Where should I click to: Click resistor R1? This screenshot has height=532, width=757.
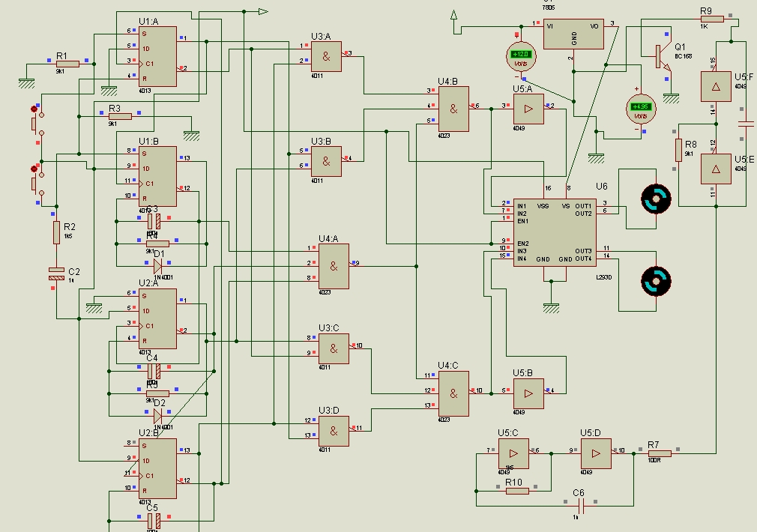click(67, 64)
